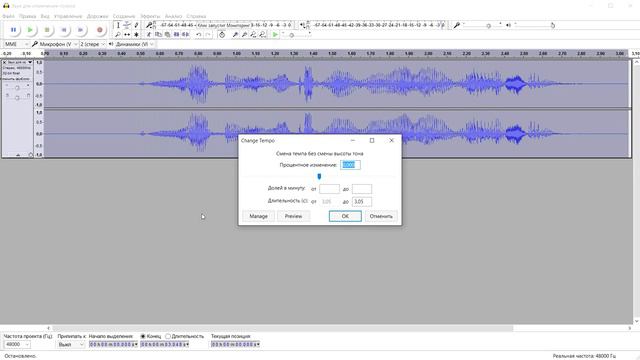Open the Справка menu
This screenshot has height=360, width=640.
point(196,16)
